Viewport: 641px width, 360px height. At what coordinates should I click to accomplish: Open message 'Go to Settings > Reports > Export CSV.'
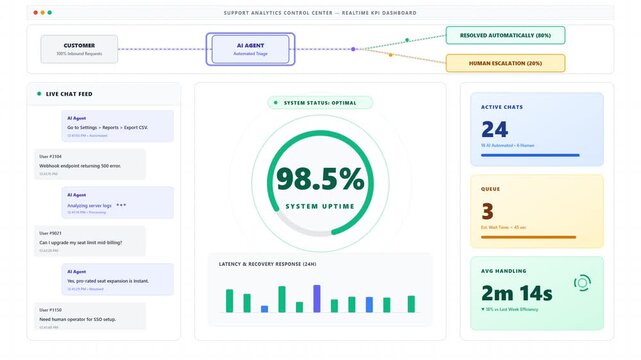click(x=118, y=126)
